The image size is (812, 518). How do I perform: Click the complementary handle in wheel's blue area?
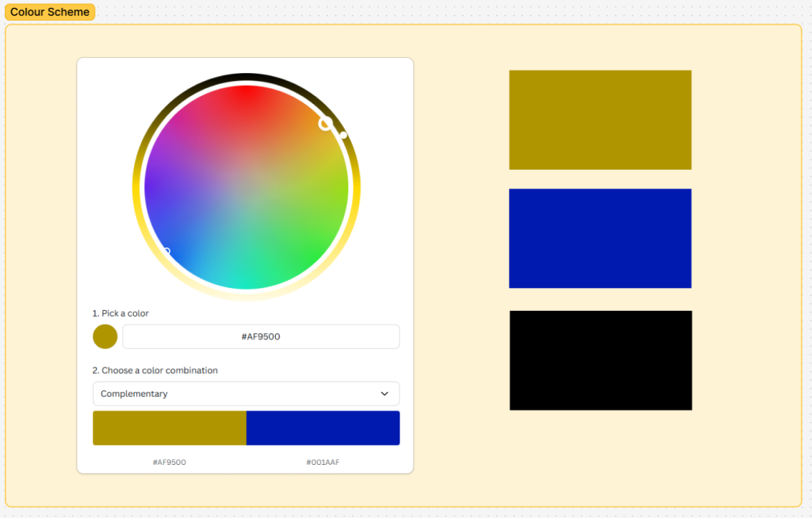(x=166, y=251)
